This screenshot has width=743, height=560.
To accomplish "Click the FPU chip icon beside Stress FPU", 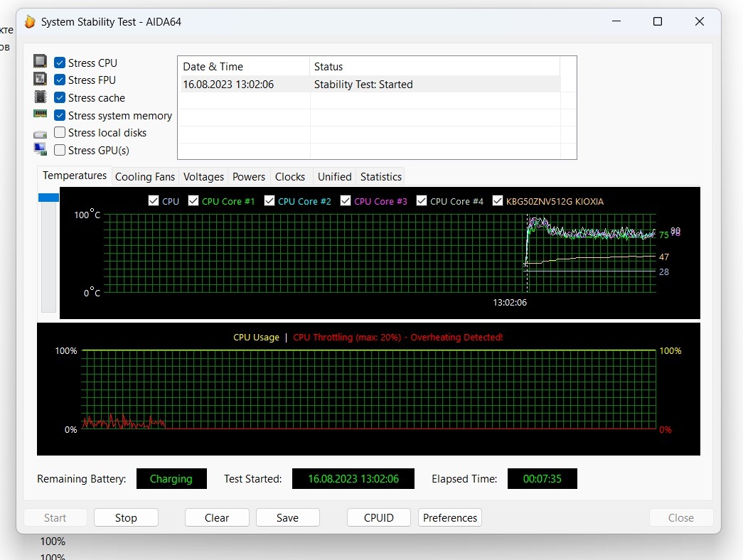I will tap(41, 79).
